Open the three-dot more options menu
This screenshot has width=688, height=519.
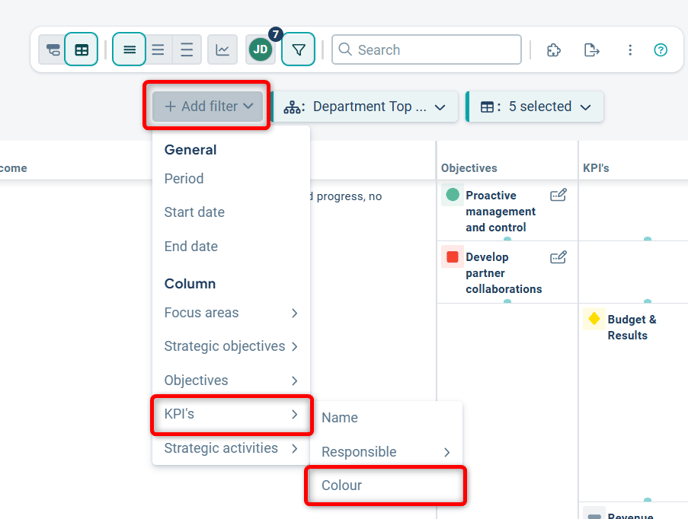pos(630,50)
